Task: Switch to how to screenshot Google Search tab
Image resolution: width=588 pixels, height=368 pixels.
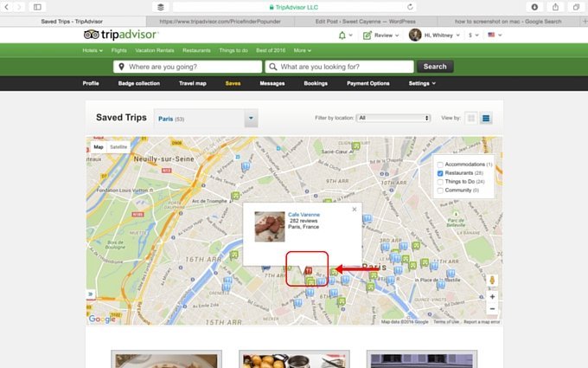Action: 508,22
